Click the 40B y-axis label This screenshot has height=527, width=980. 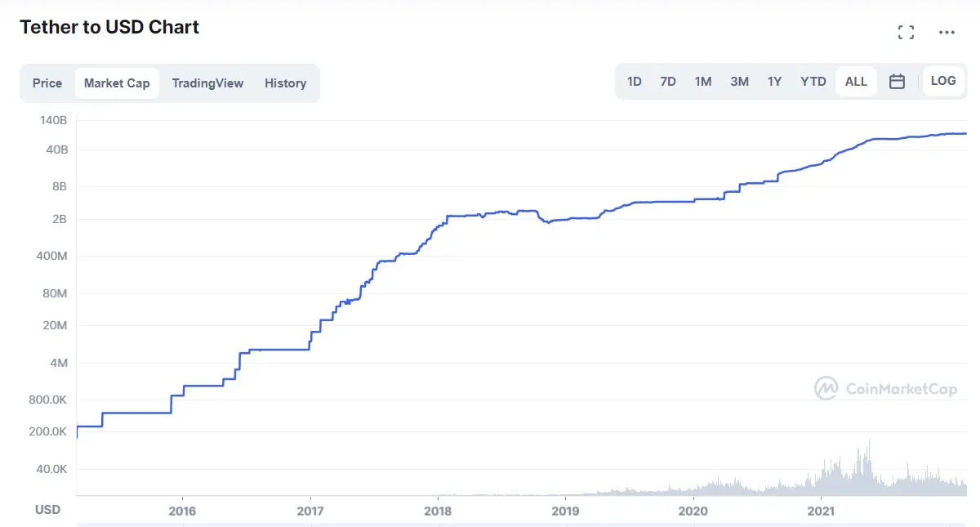[56, 150]
